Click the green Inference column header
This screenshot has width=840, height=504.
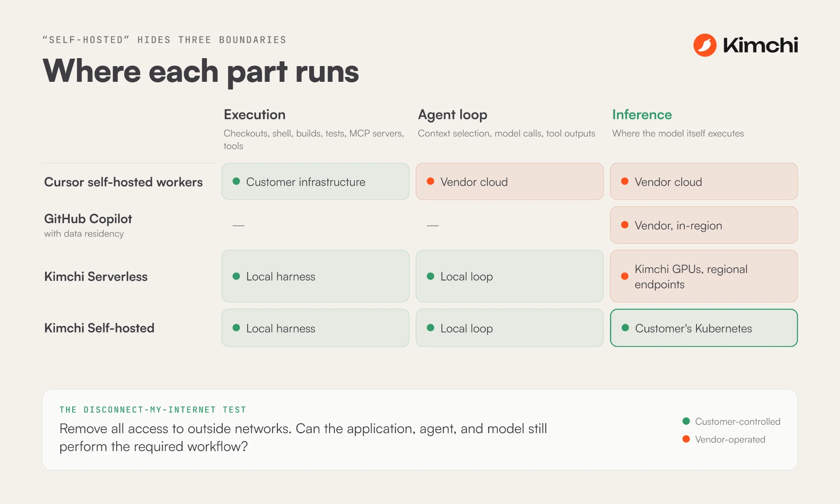click(642, 115)
